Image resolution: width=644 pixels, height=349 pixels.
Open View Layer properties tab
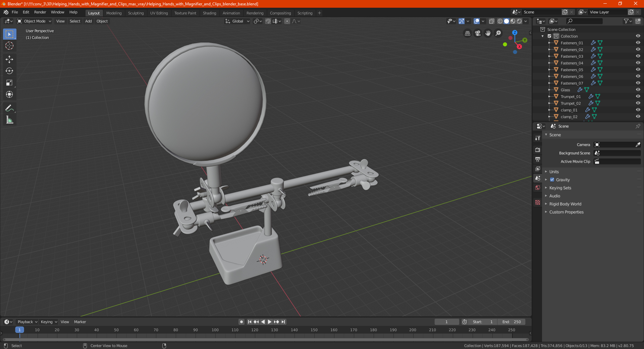pos(538,168)
